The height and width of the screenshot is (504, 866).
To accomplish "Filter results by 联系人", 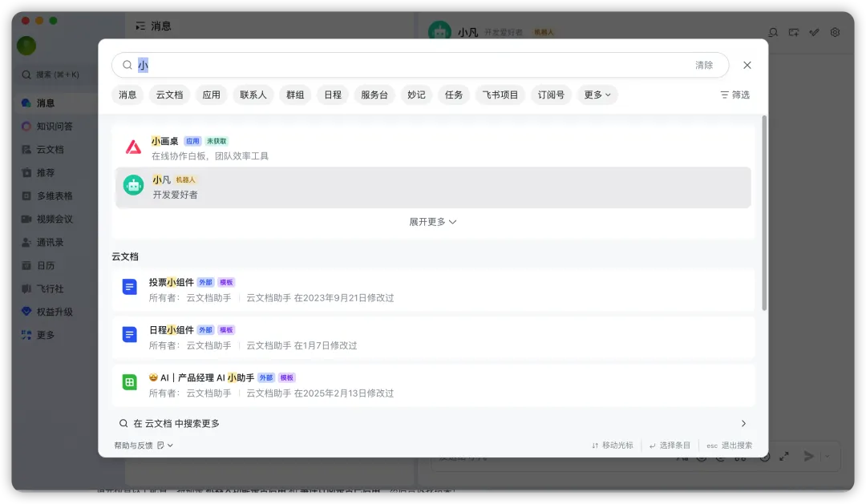I will [253, 95].
